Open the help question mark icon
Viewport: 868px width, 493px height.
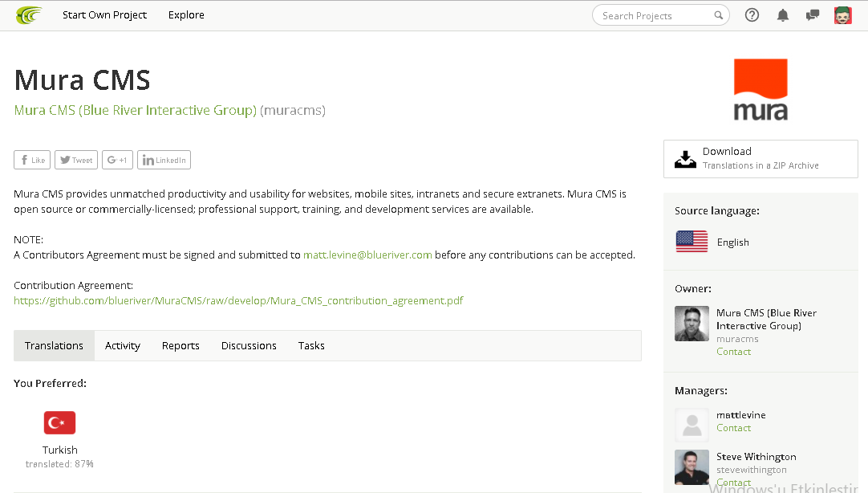(x=752, y=15)
